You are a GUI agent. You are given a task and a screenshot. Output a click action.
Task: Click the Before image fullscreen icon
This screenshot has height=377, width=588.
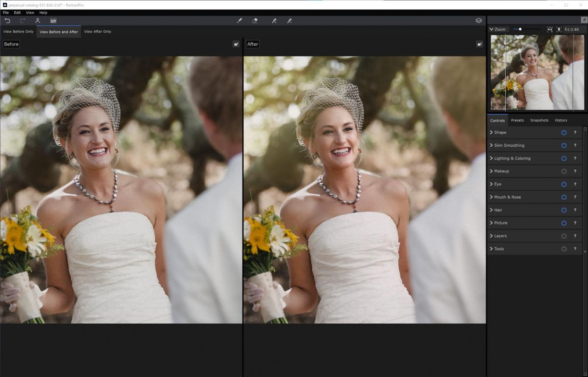(236, 44)
